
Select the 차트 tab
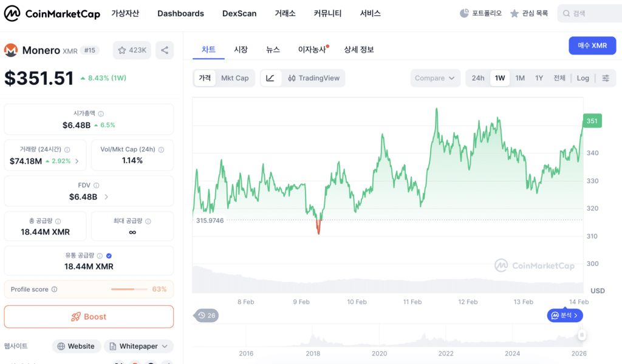coord(208,50)
